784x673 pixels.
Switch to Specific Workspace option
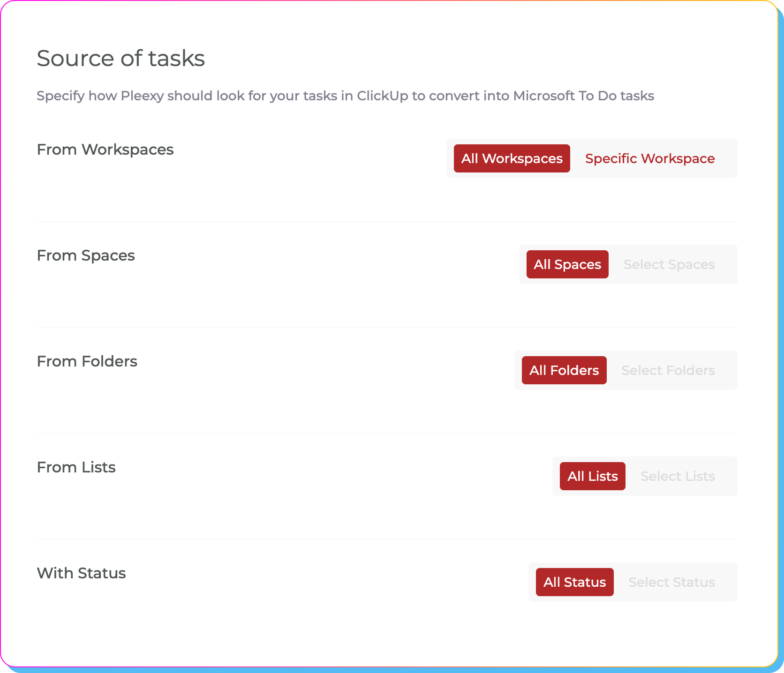pyautogui.click(x=650, y=158)
